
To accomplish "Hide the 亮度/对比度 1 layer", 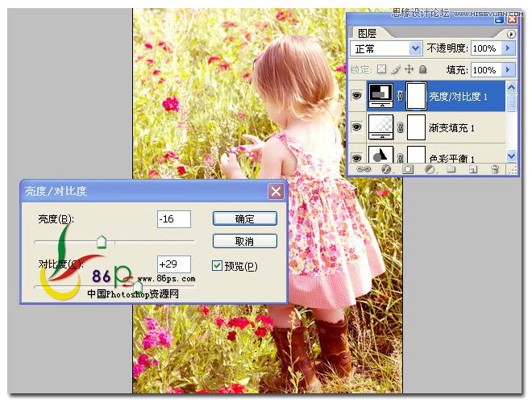I will (356, 96).
